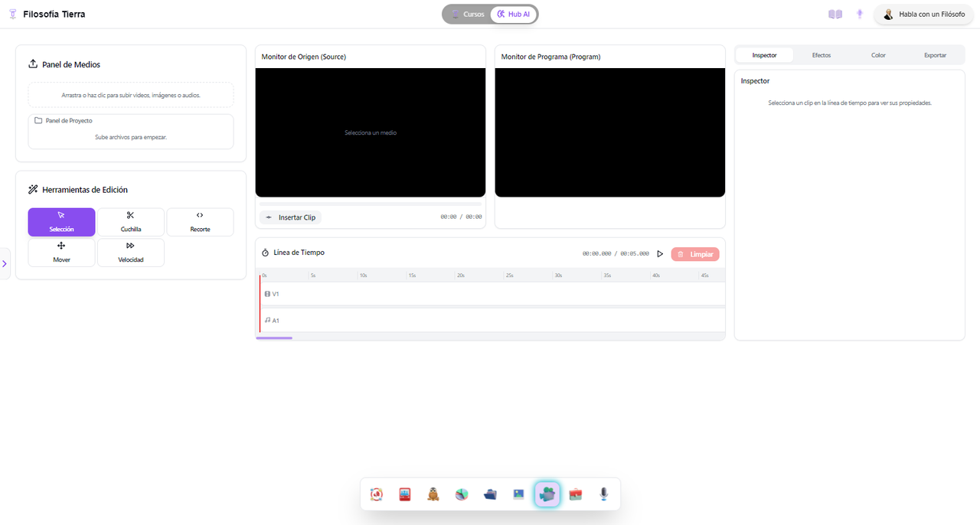Click Habla con un Filósofo button
The image size is (980, 525).
(x=923, y=14)
